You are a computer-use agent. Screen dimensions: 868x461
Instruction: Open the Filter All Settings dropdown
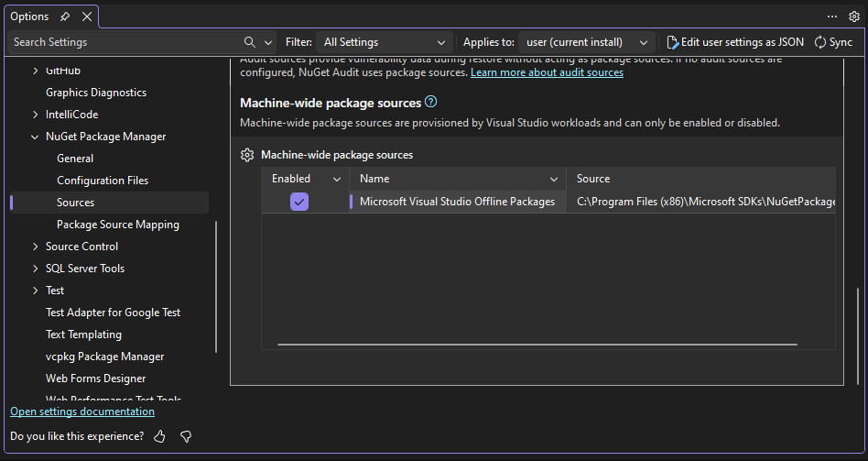click(x=385, y=42)
